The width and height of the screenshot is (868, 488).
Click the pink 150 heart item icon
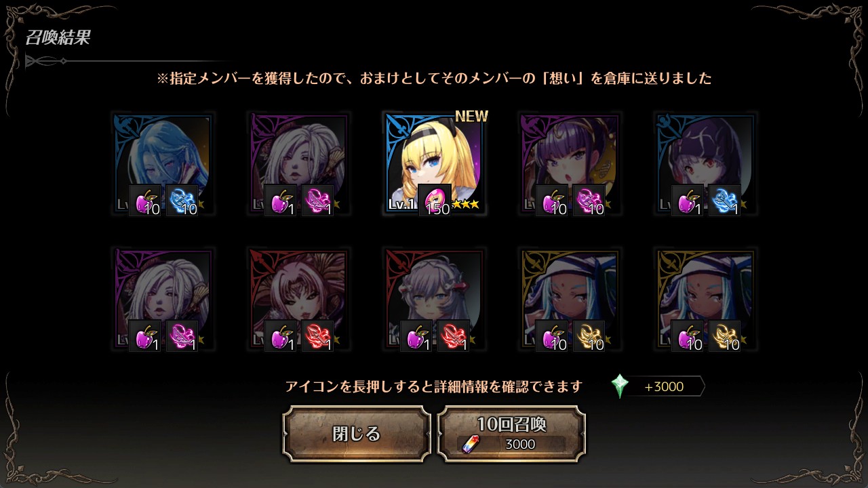pyautogui.click(x=435, y=201)
